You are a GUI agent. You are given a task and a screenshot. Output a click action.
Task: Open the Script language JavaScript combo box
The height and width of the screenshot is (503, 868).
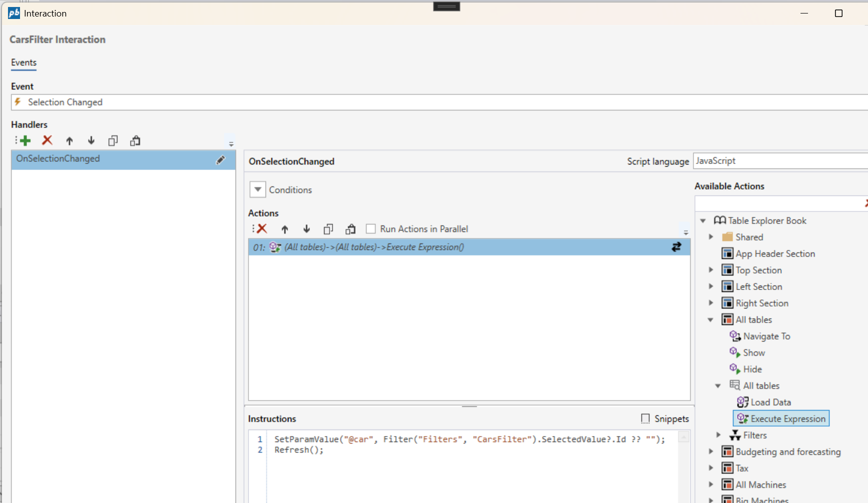click(x=780, y=161)
